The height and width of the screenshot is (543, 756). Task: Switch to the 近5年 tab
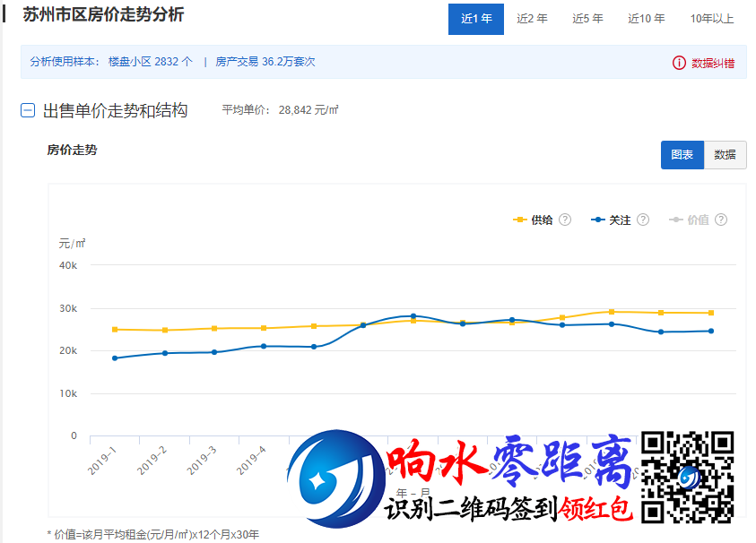point(587,19)
